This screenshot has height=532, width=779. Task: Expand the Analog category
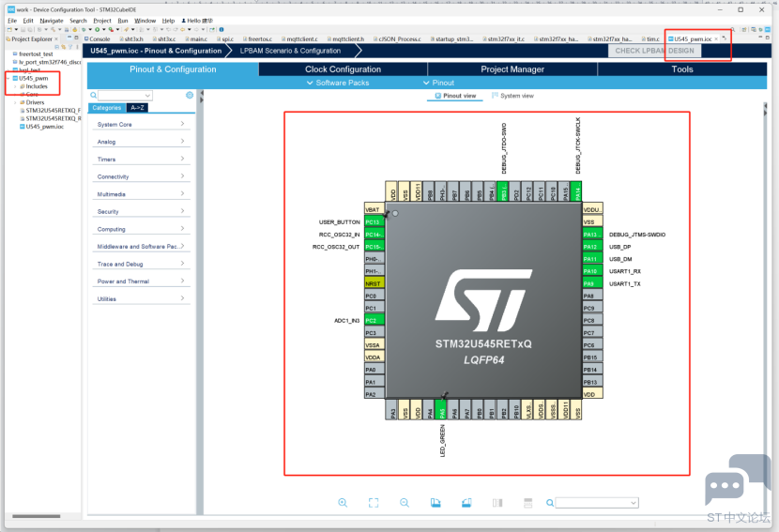(x=141, y=142)
